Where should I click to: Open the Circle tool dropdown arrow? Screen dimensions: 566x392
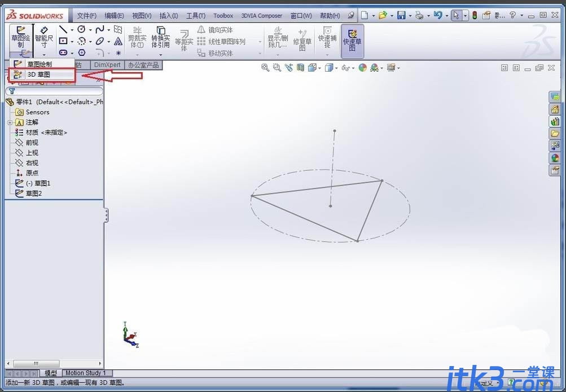coord(90,30)
